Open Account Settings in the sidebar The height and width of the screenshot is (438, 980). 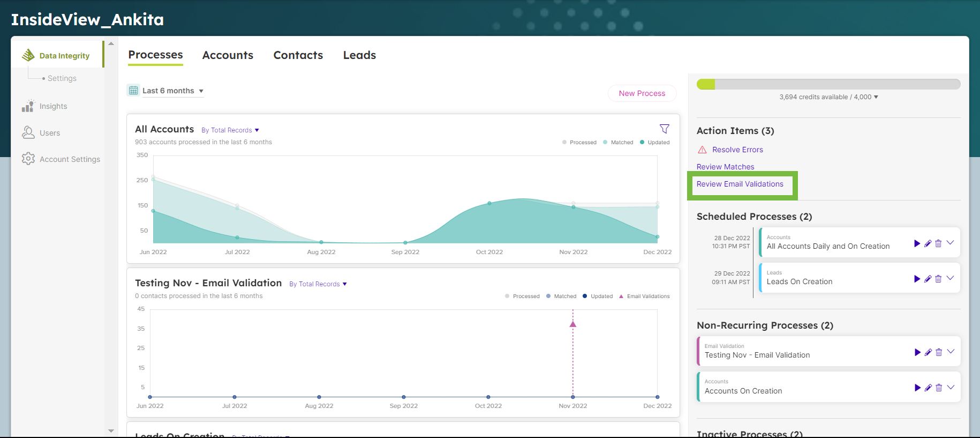[70, 159]
